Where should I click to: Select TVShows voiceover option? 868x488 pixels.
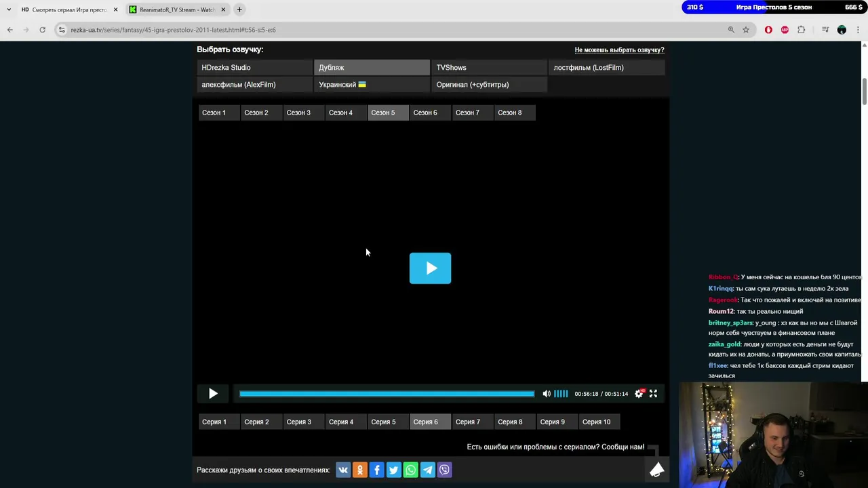tap(489, 68)
